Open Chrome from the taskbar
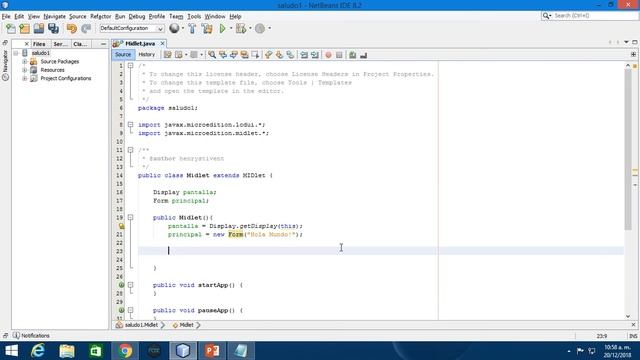The image size is (640, 360). click(125, 351)
